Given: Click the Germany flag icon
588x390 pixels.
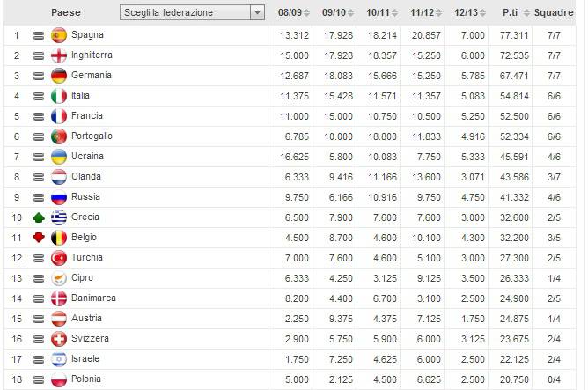Looking at the screenshot, I should tap(59, 76).
